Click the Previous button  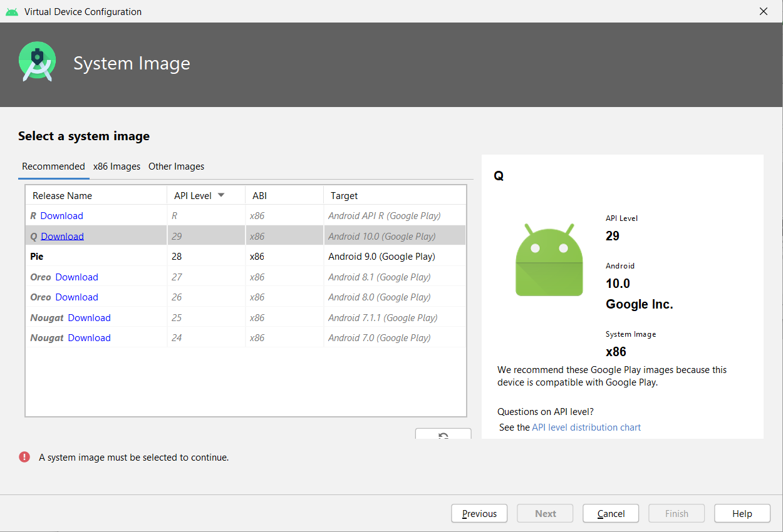click(x=479, y=514)
